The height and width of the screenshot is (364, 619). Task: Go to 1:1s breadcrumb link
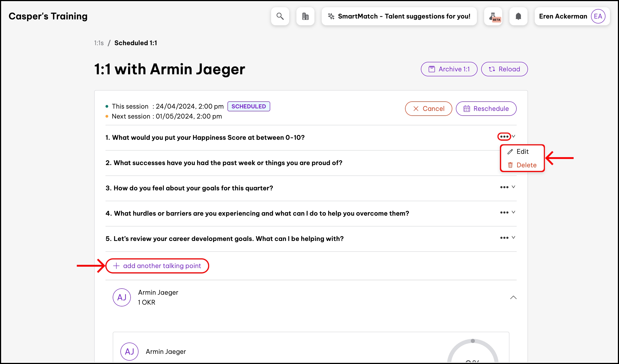point(99,43)
